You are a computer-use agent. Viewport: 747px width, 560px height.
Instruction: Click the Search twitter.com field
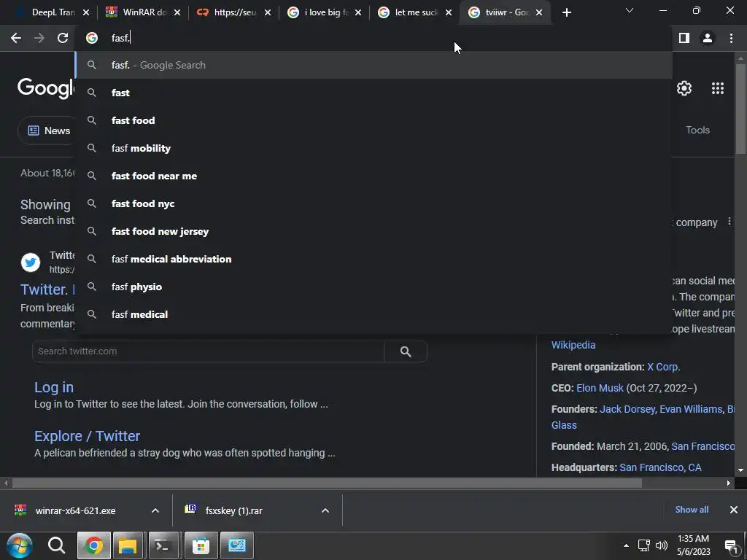208,351
